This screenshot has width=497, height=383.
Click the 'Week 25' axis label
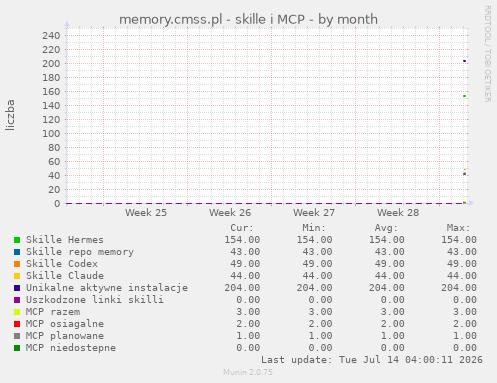(146, 213)
